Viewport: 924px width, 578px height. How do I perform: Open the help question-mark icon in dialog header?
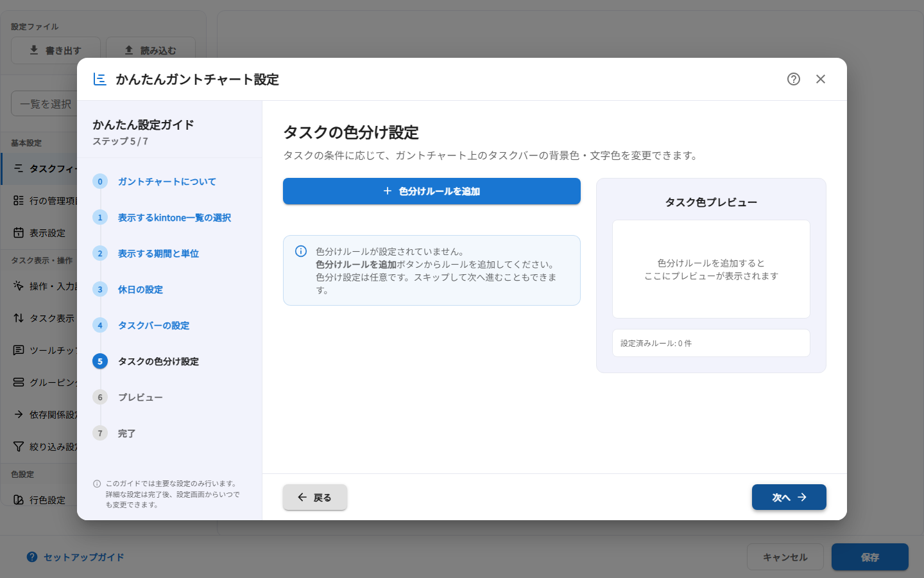[794, 79]
